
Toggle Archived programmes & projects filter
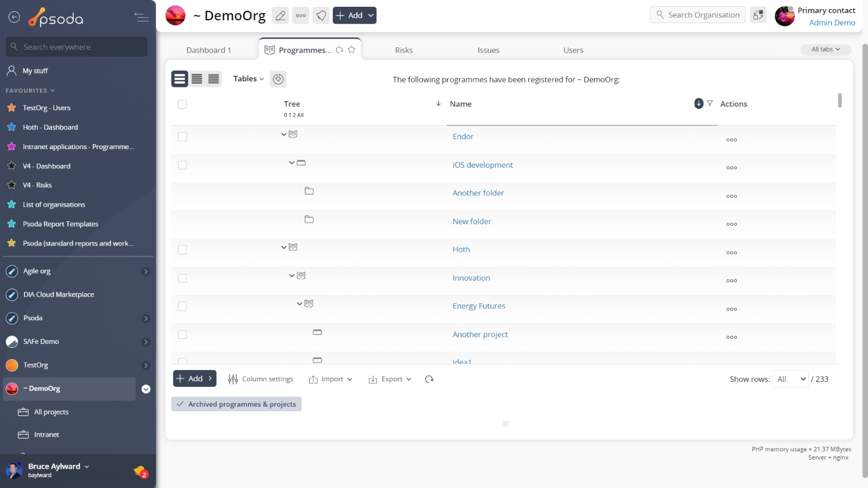point(236,404)
